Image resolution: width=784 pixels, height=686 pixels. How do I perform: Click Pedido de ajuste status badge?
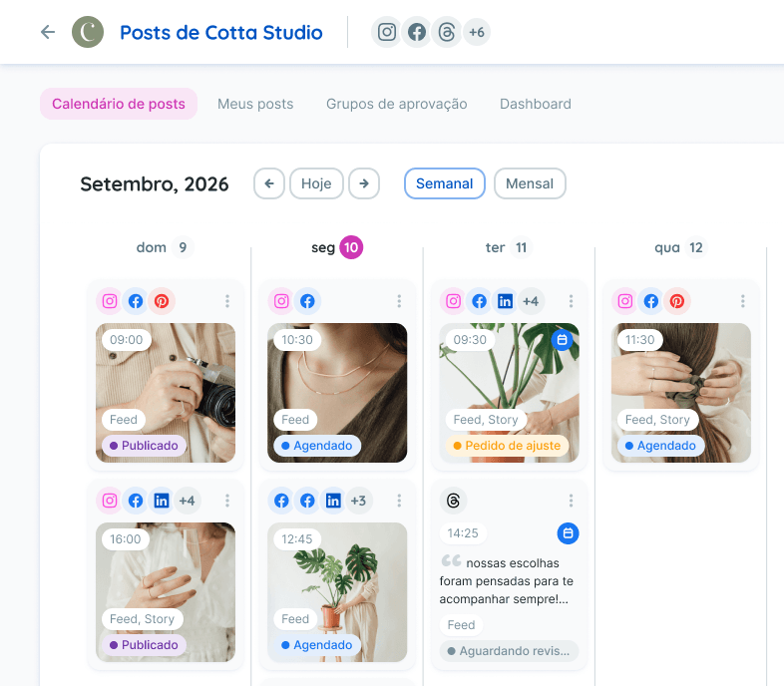click(x=507, y=446)
